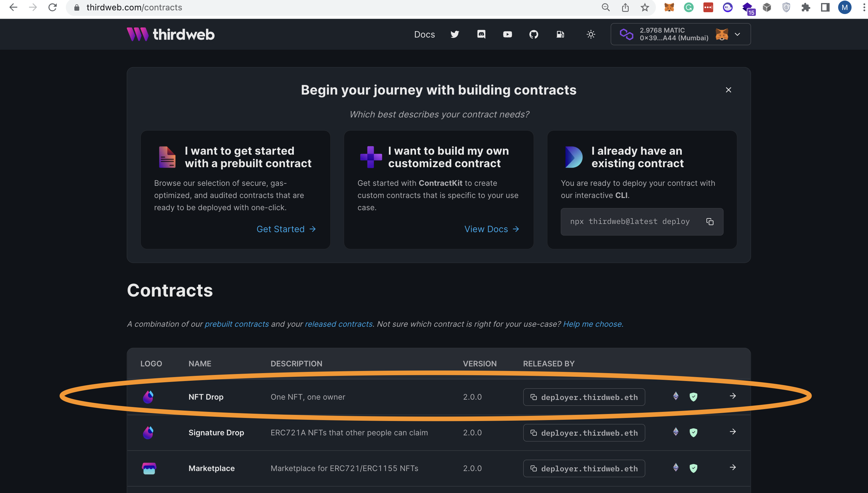Click Ethereum icon in Marketplace row
The width and height of the screenshot is (868, 493).
click(675, 467)
